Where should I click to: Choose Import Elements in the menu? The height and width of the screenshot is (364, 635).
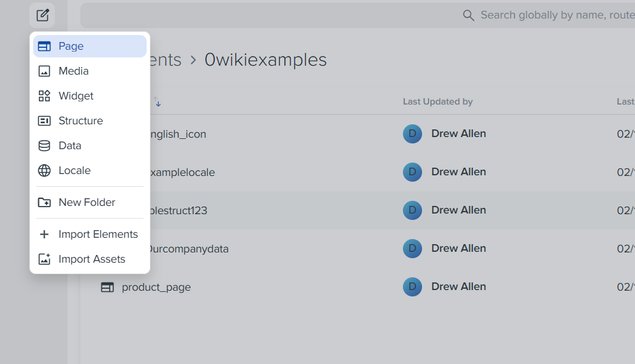tap(90, 234)
